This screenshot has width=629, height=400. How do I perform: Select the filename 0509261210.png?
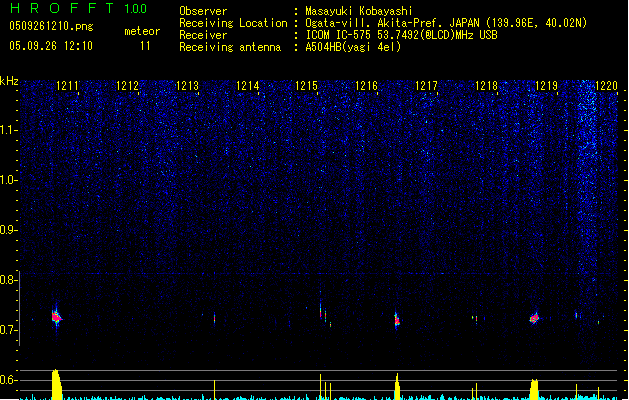(51, 27)
